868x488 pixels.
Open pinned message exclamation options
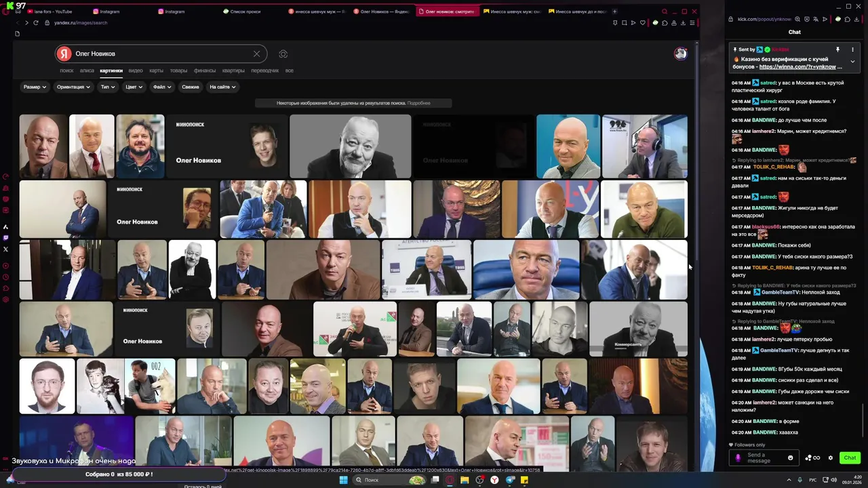(852, 49)
